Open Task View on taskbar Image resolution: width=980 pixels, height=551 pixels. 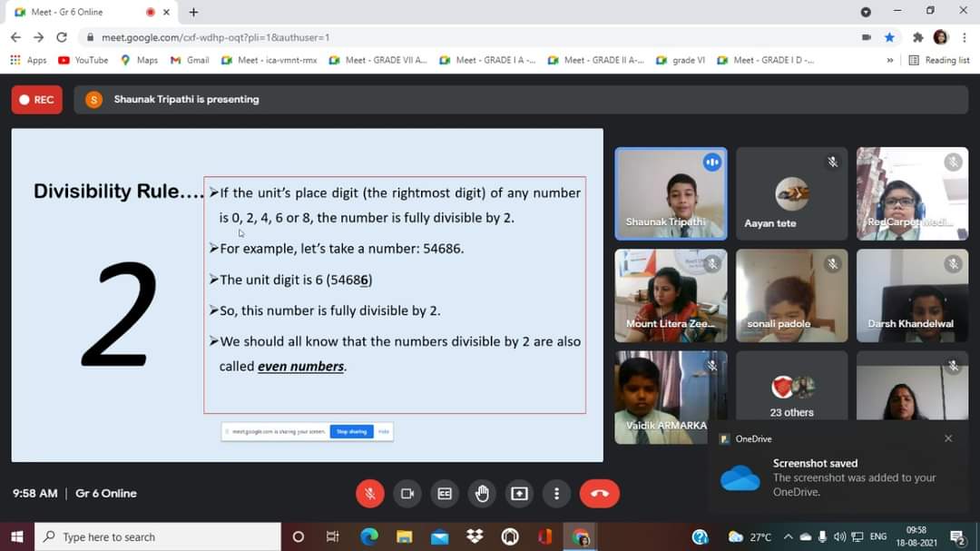click(332, 536)
